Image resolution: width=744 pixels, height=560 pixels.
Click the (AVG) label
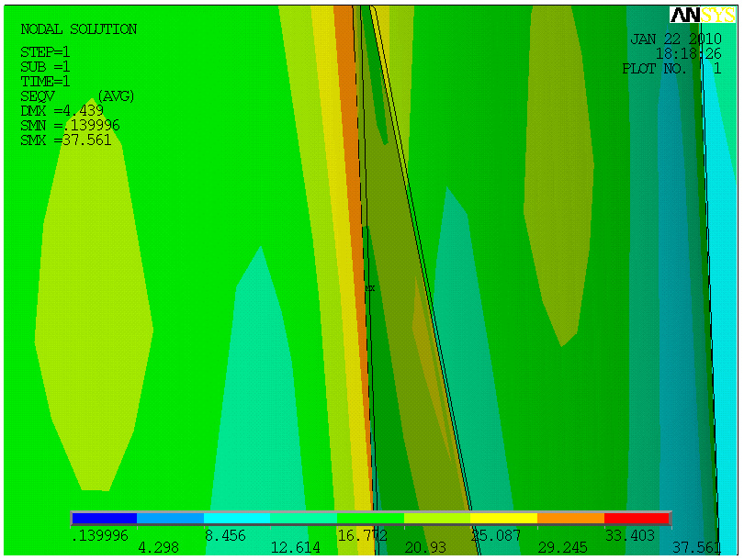(x=116, y=96)
